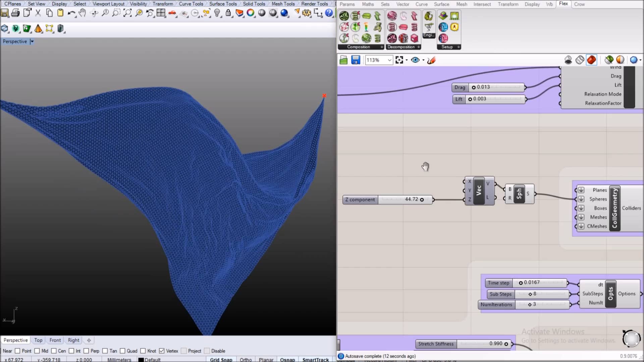Click the Print icon in Rhino's toolbar

point(15,13)
